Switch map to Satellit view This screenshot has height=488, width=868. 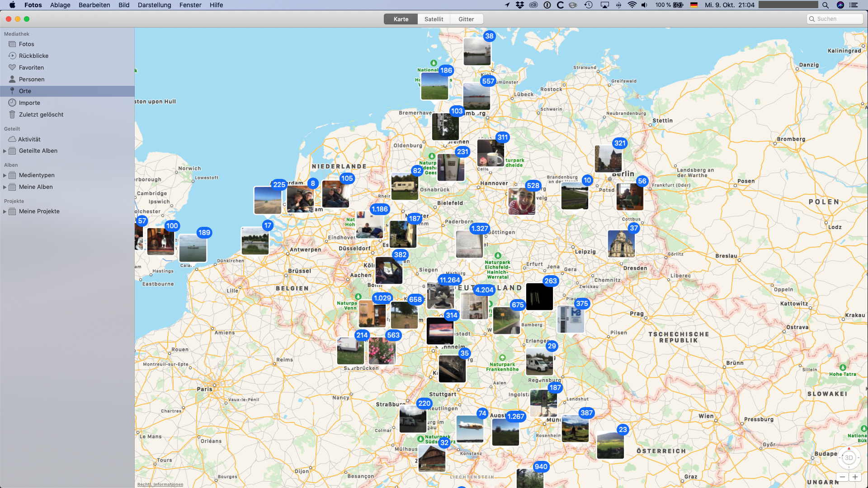click(434, 19)
